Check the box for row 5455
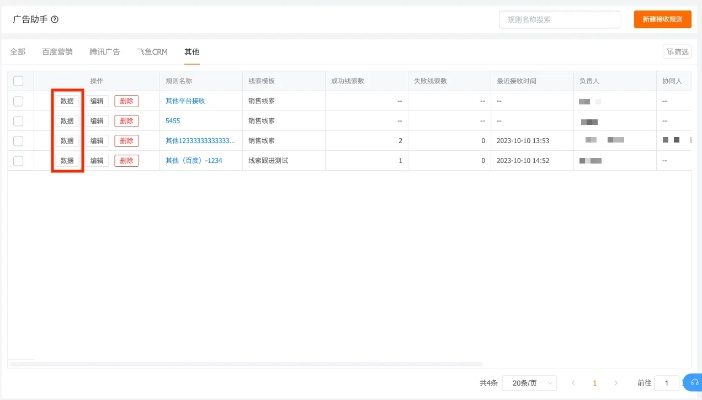The width and height of the screenshot is (702, 400). (18, 121)
